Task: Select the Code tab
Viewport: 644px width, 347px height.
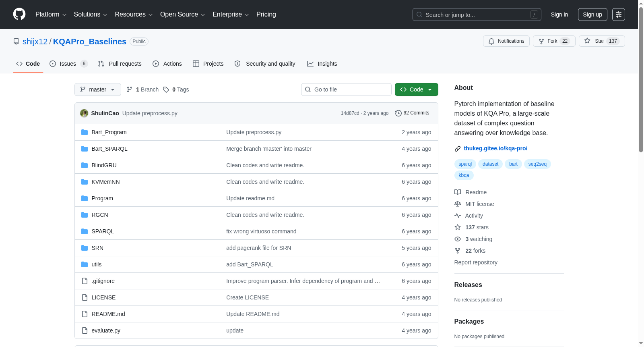Action: coord(28,64)
